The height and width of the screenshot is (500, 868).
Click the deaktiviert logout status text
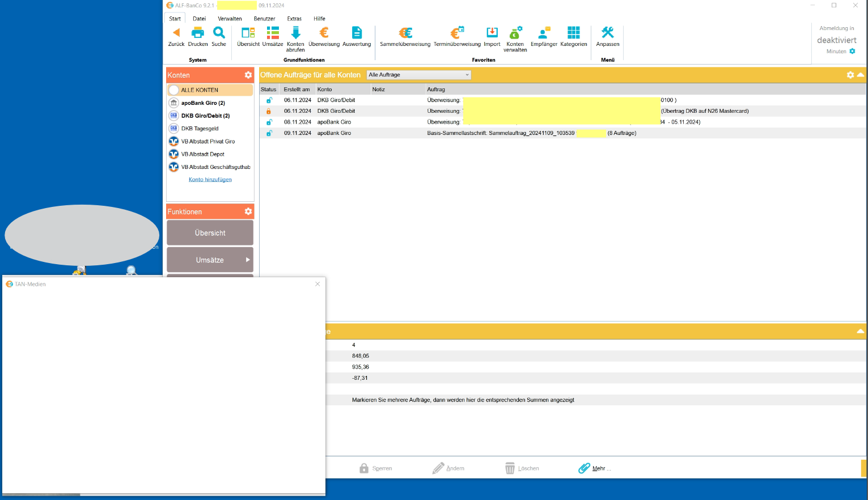pyautogui.click(x=837, y=40)
